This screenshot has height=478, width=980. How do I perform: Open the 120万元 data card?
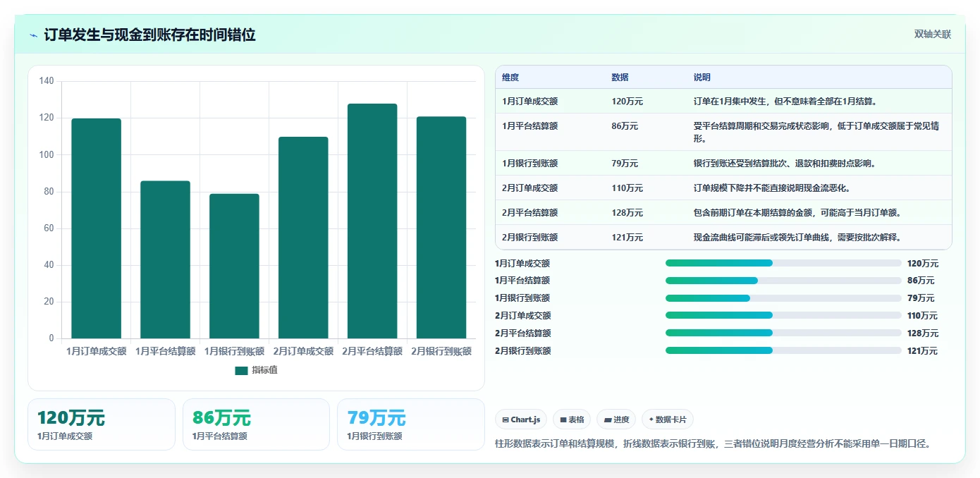102,424
